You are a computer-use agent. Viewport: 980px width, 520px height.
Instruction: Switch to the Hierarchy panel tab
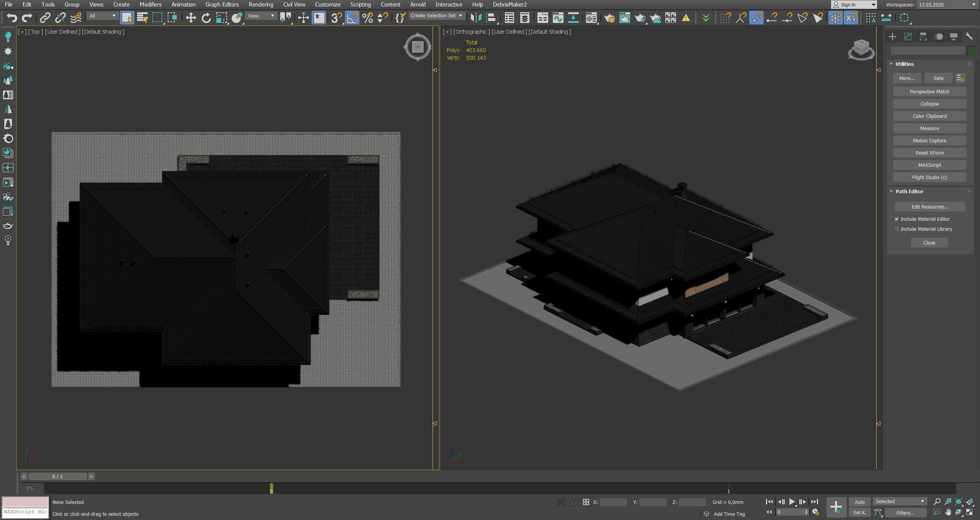click(923, 36)
